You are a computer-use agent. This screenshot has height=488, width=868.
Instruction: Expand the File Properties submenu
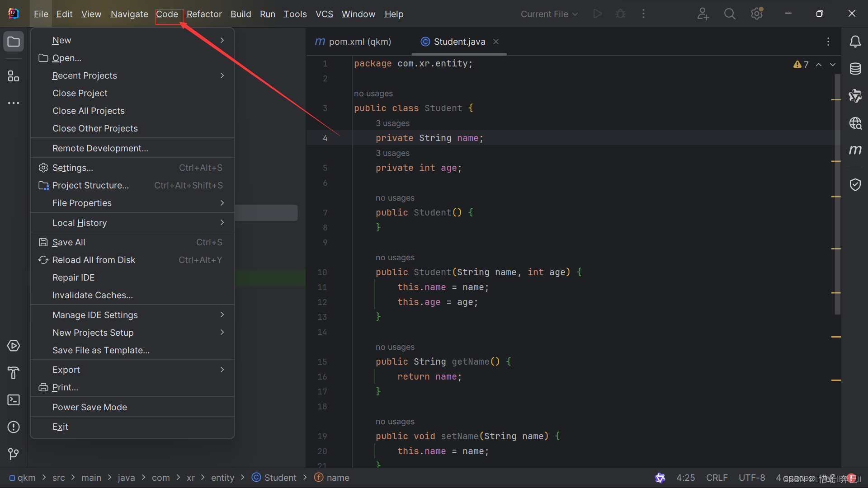pos(132,203)
